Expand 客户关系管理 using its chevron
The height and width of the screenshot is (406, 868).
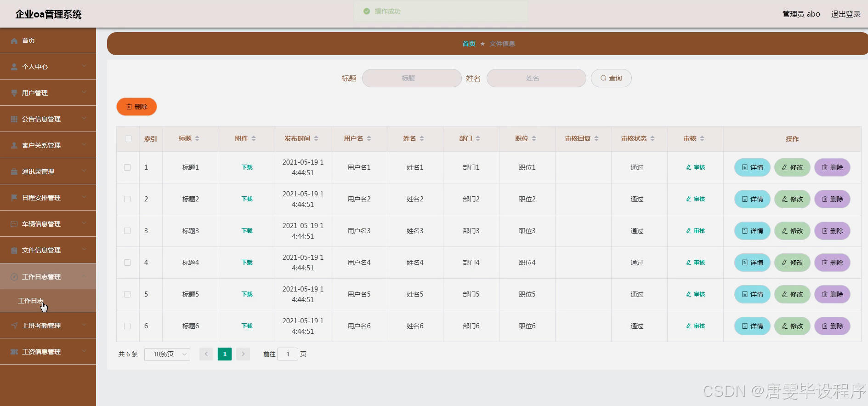click(84, 145)
